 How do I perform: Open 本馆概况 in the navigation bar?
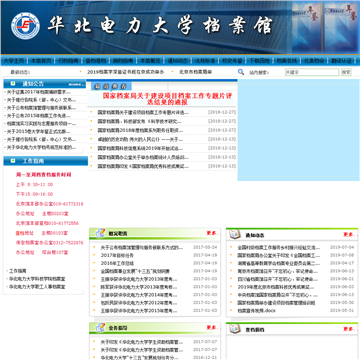(x=150, y=61)
